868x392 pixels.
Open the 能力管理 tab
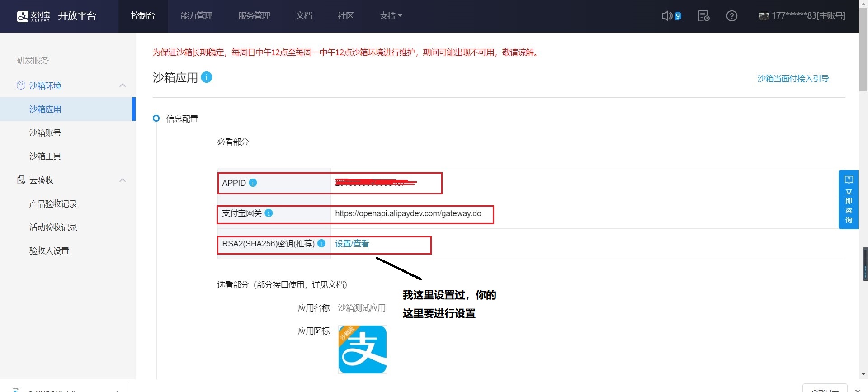pos(197,16)
